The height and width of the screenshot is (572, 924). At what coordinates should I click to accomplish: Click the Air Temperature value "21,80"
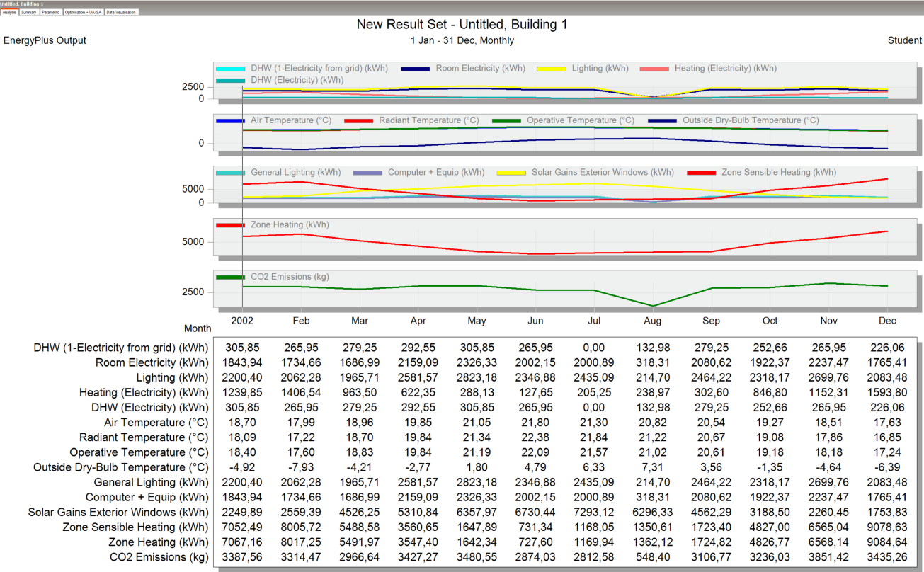click(535, 422)
